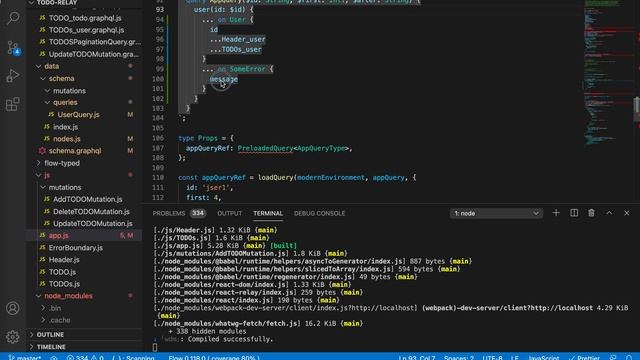Click the master branch in status bar
640x360 pixels.
click(24, 357)
